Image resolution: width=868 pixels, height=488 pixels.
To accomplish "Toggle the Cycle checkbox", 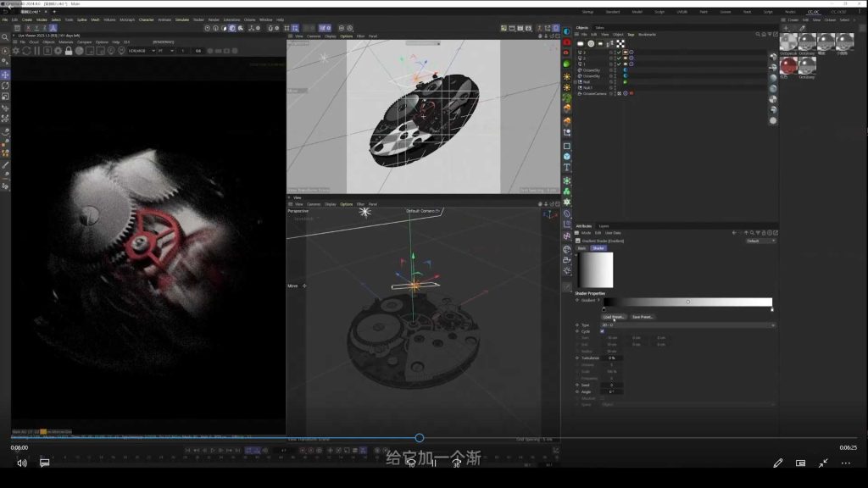I will click(602, 331).
